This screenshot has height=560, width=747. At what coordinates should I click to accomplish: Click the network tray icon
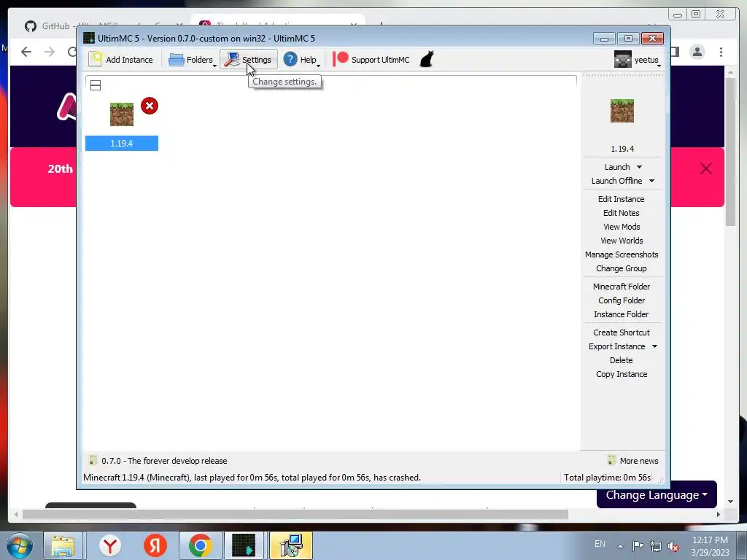pos(656,546)
